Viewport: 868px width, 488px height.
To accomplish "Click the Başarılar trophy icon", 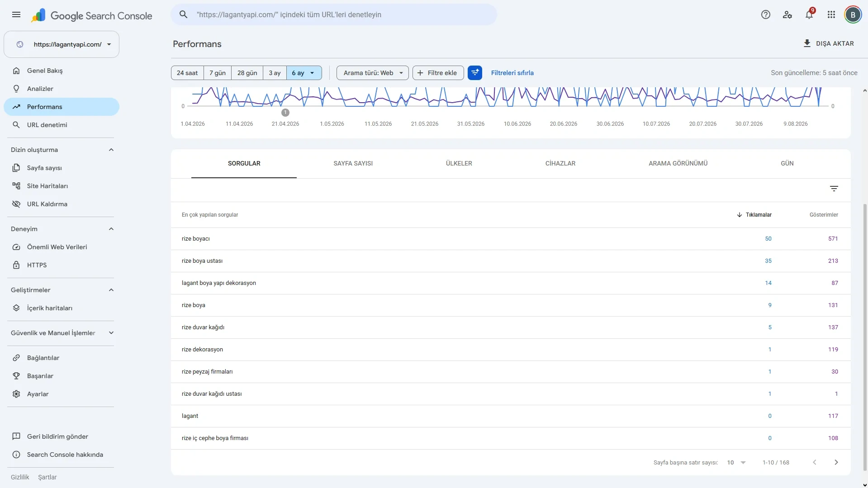I will point(16,376).
